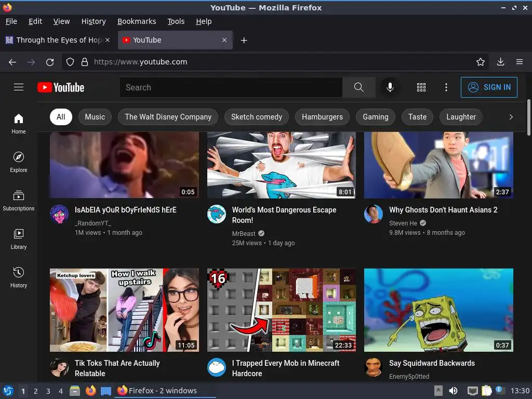Switch to workspace 2 in taskbar
Viewport: 532px width, 399px height.
36,391
